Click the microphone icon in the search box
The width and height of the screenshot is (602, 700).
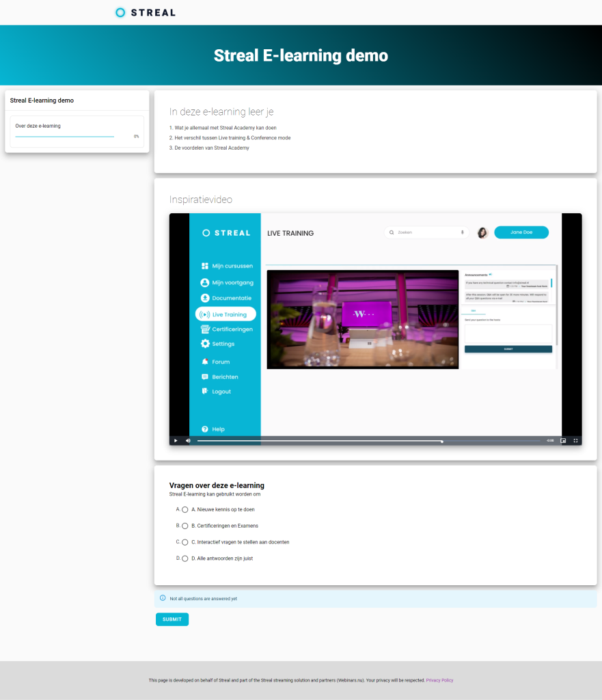pos(463,232)
